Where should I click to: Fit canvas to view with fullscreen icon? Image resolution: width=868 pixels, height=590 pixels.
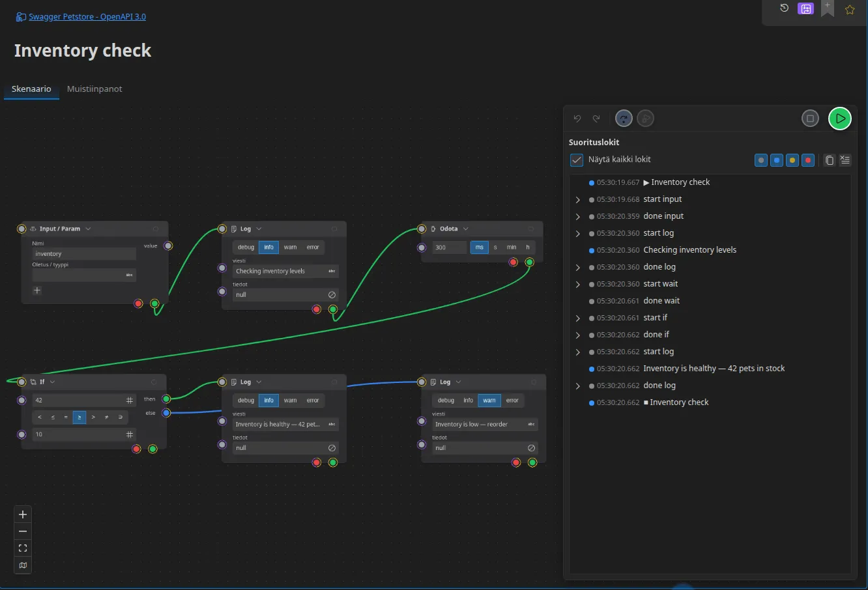pyautogui.click(x=23, y=548)
